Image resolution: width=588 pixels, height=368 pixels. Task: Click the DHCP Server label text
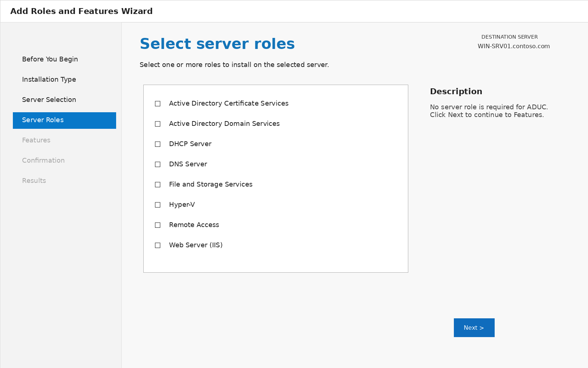click(190, 144)
